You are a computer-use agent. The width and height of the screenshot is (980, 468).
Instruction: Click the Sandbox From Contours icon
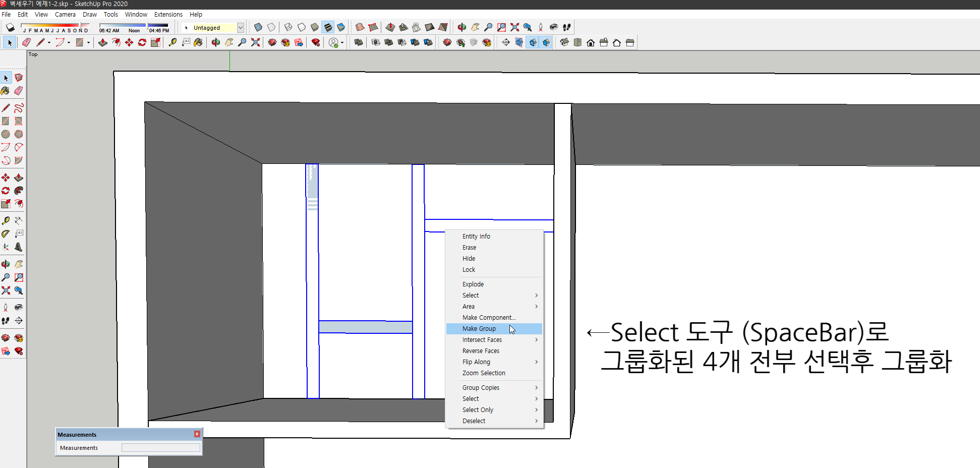pos(360,27)
